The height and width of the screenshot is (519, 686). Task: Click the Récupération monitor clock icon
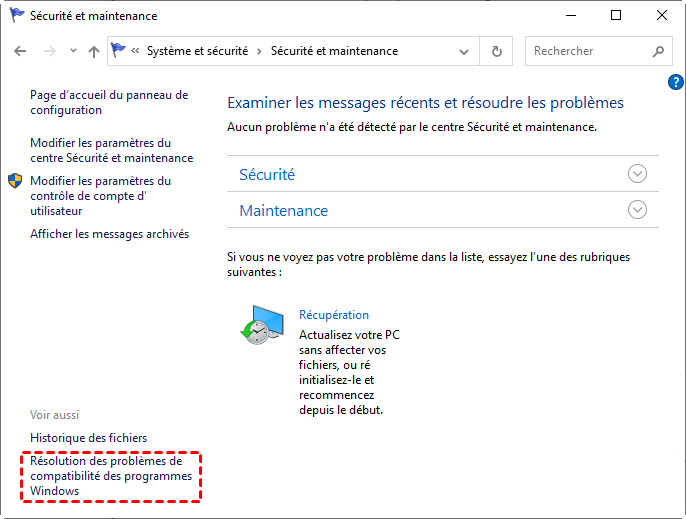[262, 325]
